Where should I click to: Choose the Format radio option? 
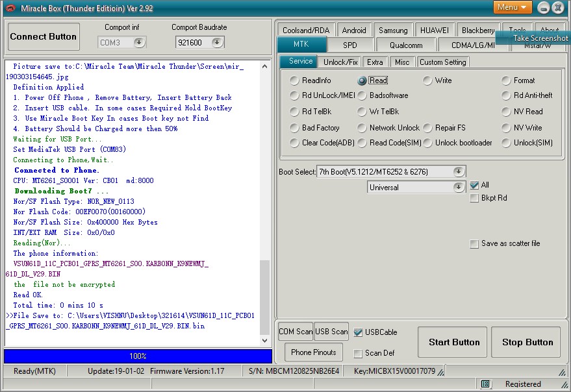518,80
